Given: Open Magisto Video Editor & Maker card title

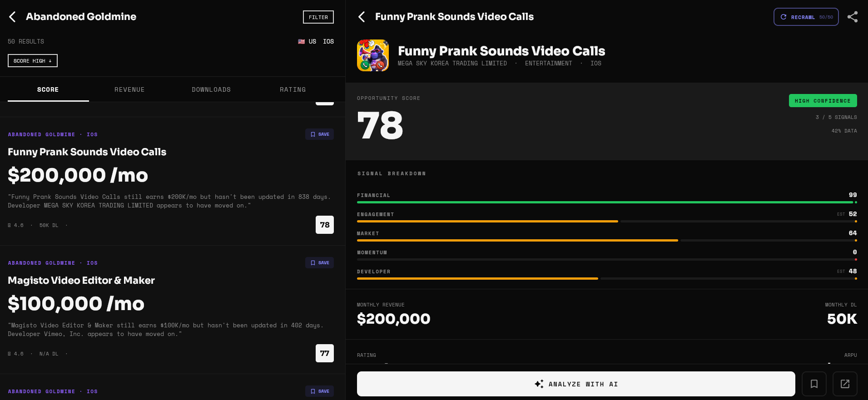Looking at the screenshot, I should (x=81, y=280).
